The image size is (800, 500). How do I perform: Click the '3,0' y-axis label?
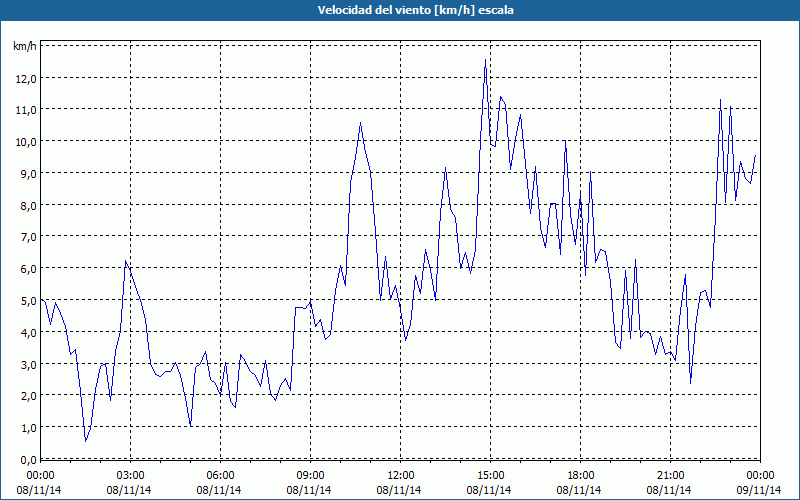(29, 364)
